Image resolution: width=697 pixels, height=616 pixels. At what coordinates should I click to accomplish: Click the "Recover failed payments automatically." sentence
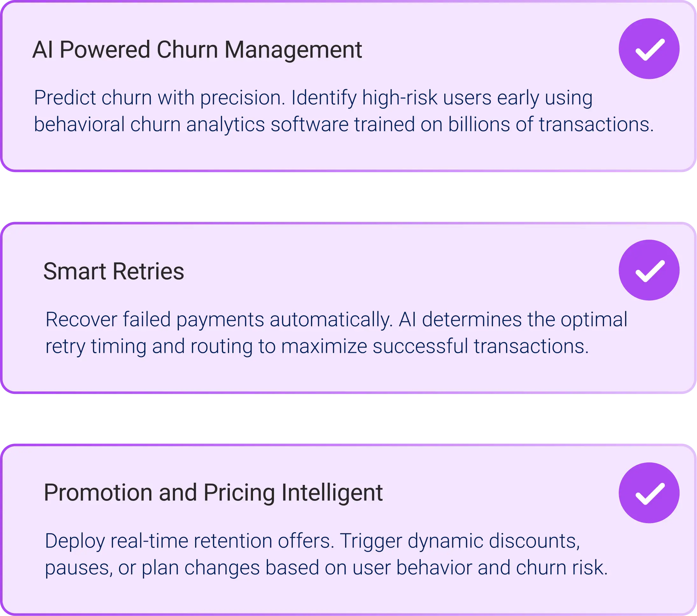219,320
